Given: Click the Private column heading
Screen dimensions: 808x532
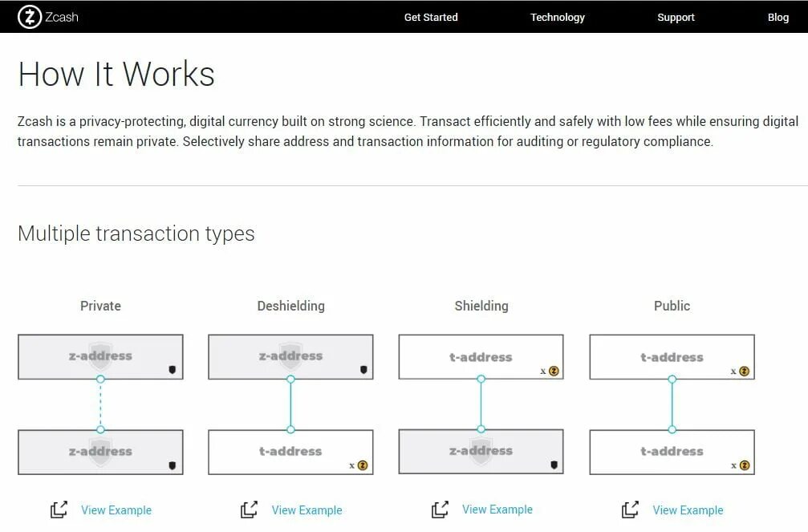Looking at the screenshot, I should click(100, 306).
